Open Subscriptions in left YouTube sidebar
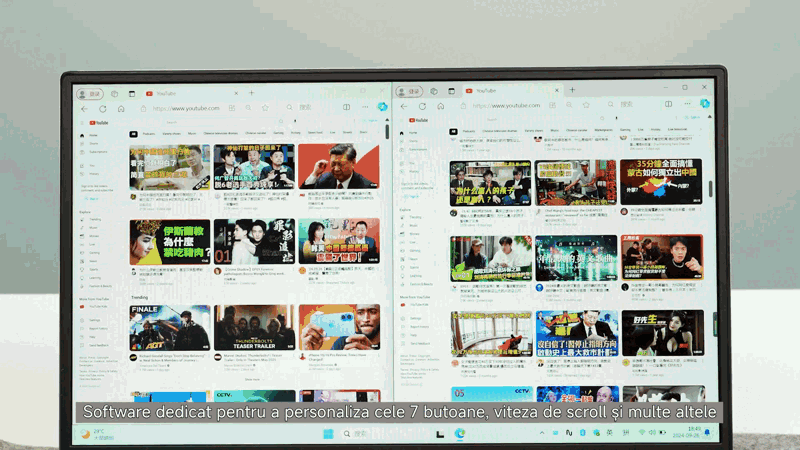The image size is (800, 450). 94,152
